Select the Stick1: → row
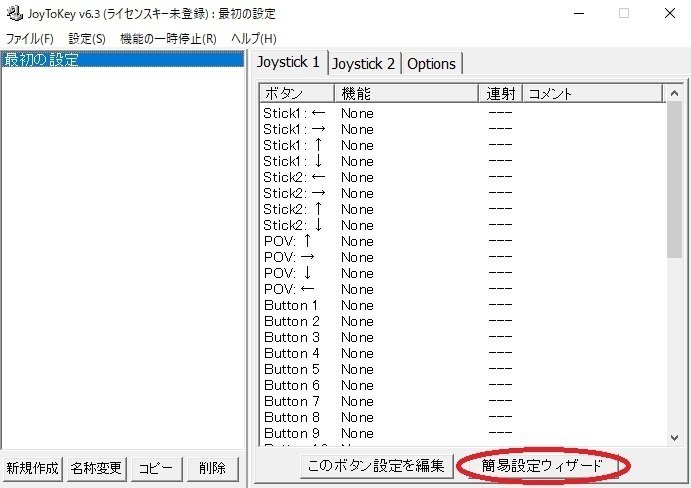 462,129
